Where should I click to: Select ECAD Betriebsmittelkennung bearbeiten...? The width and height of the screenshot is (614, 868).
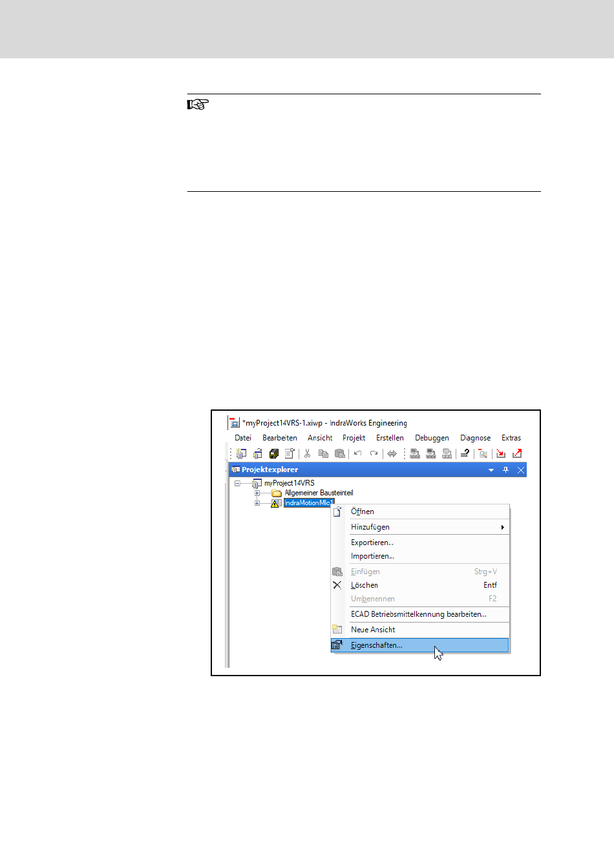point(420,614)
